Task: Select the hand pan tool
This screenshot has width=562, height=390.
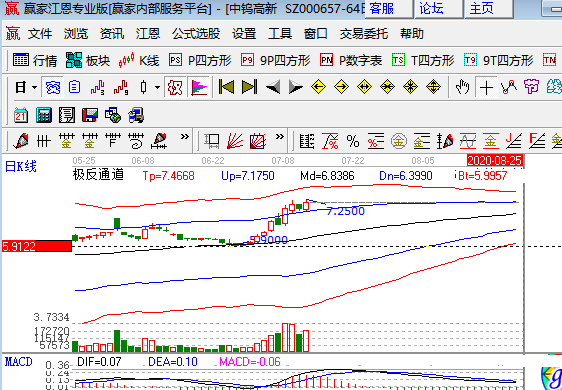Action: coord(462,87)
